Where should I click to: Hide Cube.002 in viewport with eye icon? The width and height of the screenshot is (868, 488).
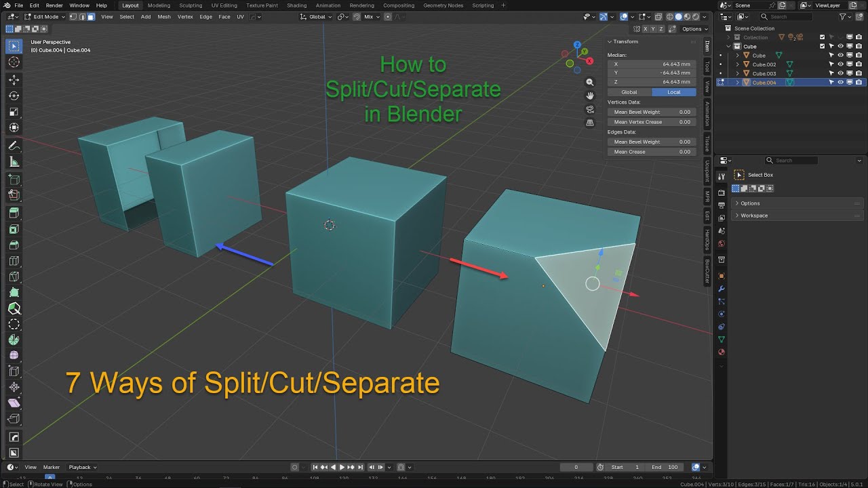click(x=840, y=64)
